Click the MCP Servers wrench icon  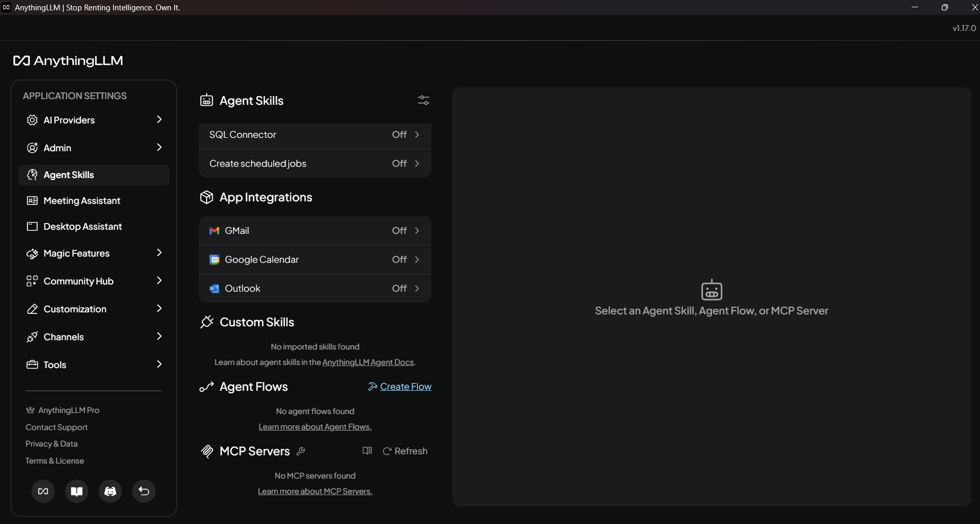[301, 451]
